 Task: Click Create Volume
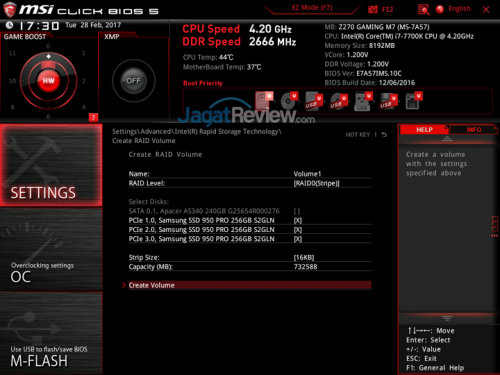click(x=250, y=285)
